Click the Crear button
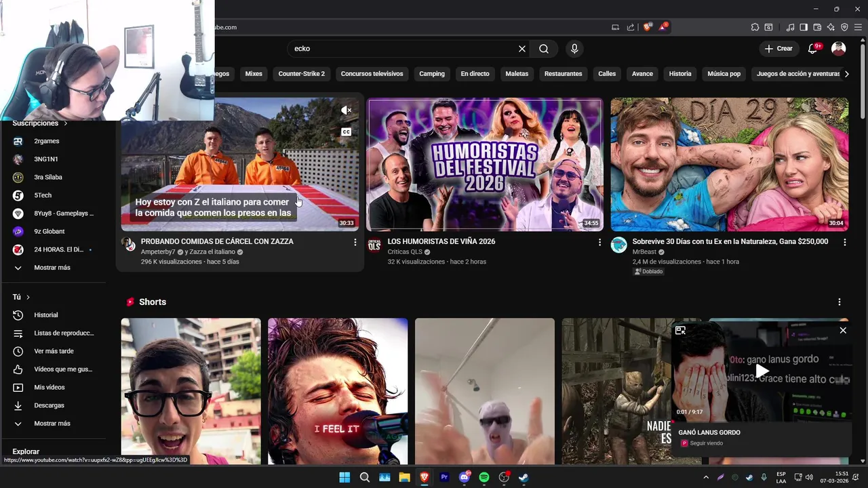 (x=778, y=49)
